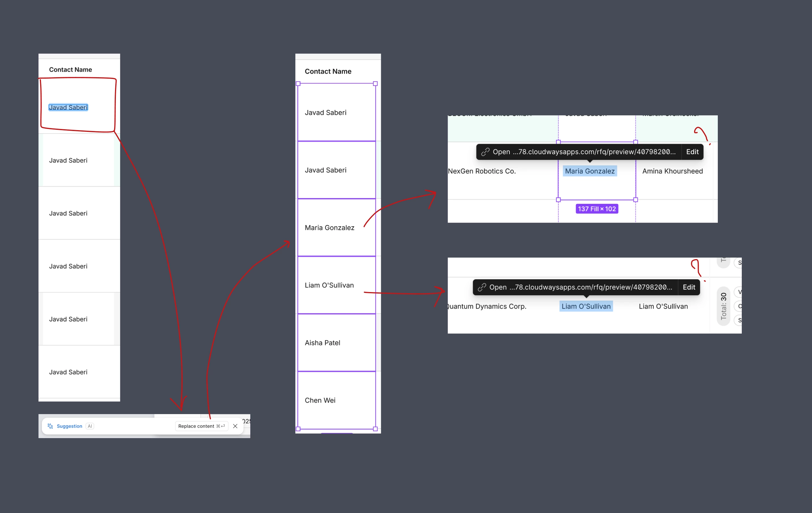The width and height of the screenshot is (812, 513).
Task: Close the Suggestion bar with X
Action: (x=236, y=426)
